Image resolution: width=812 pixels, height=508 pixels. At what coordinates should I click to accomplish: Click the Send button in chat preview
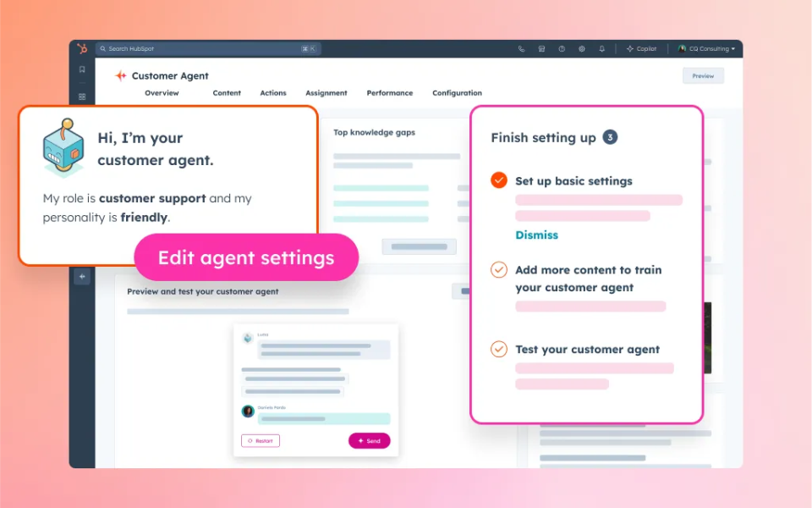click(370, 440)
